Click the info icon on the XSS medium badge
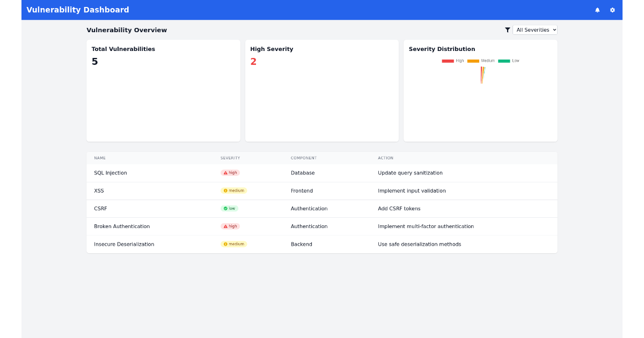The width and height of the screenshot is (644, 338). pos(225,190)
